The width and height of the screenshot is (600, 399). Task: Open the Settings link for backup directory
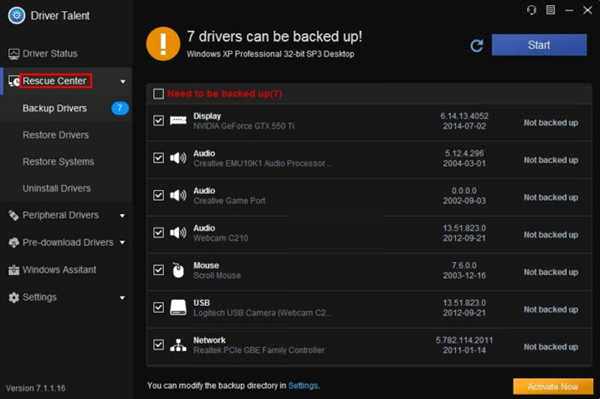[303, 386]
